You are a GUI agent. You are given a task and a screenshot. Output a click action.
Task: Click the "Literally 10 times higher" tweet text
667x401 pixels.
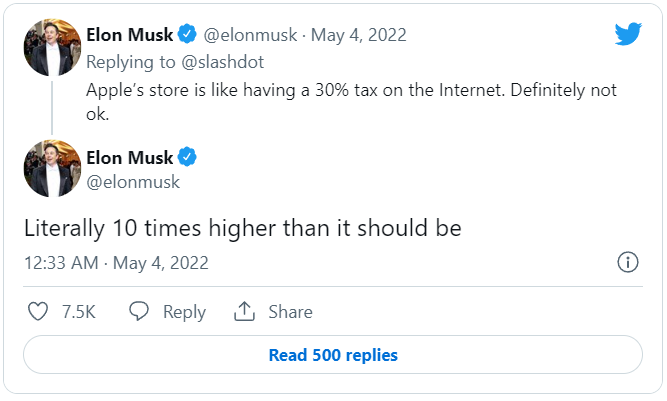pyautogui.click(x=242, y=228)
